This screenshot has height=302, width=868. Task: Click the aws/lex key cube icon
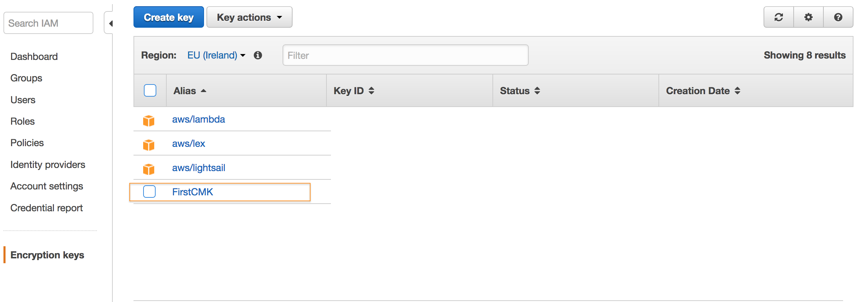(149, 145)
